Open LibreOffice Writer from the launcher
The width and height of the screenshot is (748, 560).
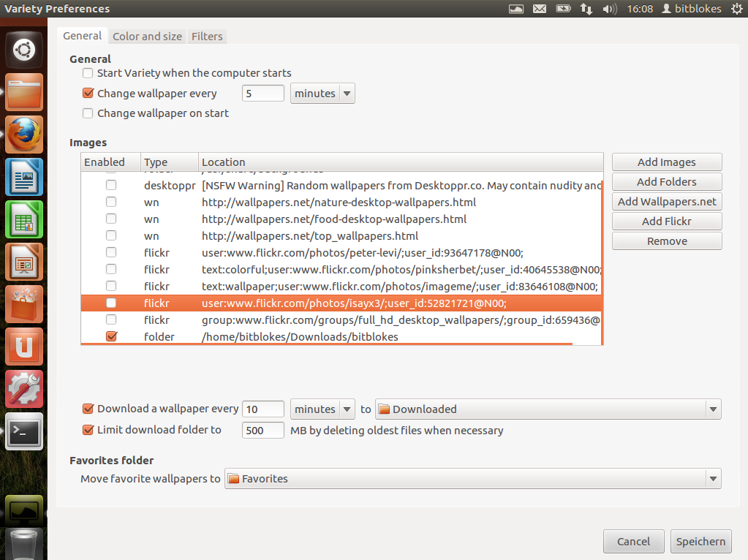[x=24, y=177]
